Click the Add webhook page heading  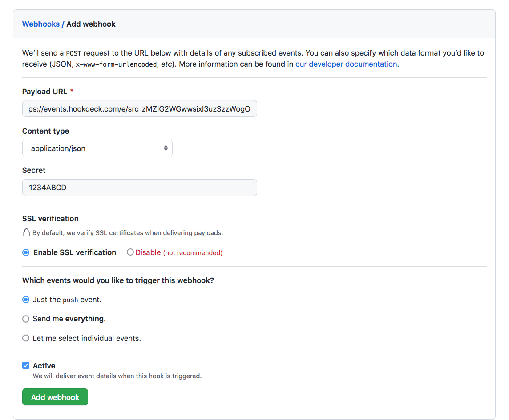pos(91,24)
